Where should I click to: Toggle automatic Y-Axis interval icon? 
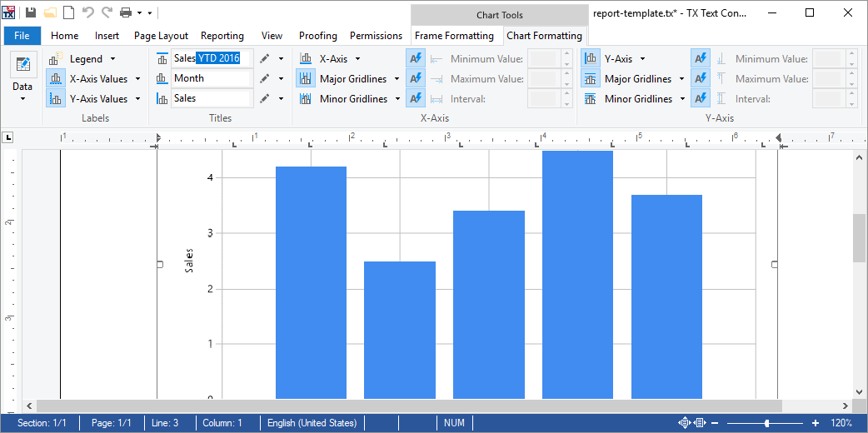[x=701, y=98]
